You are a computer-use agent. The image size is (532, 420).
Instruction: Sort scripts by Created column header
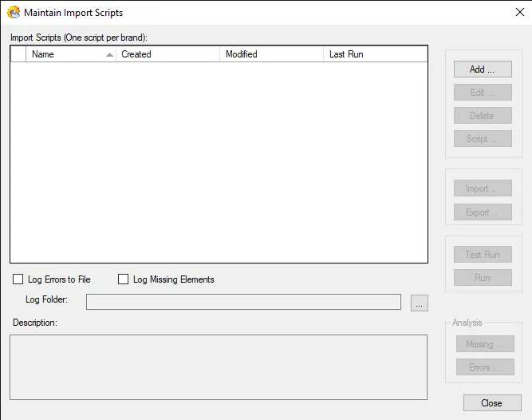(x=168, y=54)
